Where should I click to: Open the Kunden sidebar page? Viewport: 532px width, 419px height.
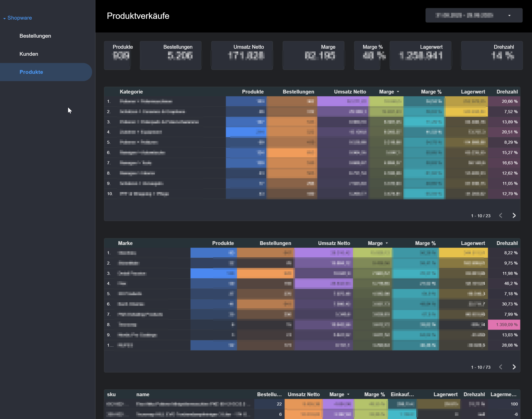(29, 54)
